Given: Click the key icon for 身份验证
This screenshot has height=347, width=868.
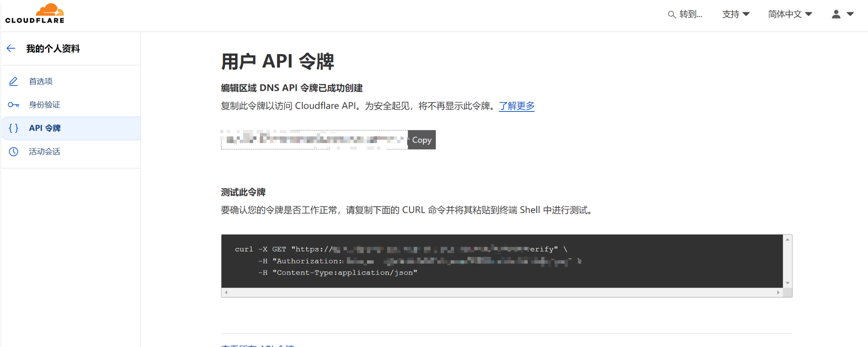Looking at the screenshot, I should coord(14,105).
